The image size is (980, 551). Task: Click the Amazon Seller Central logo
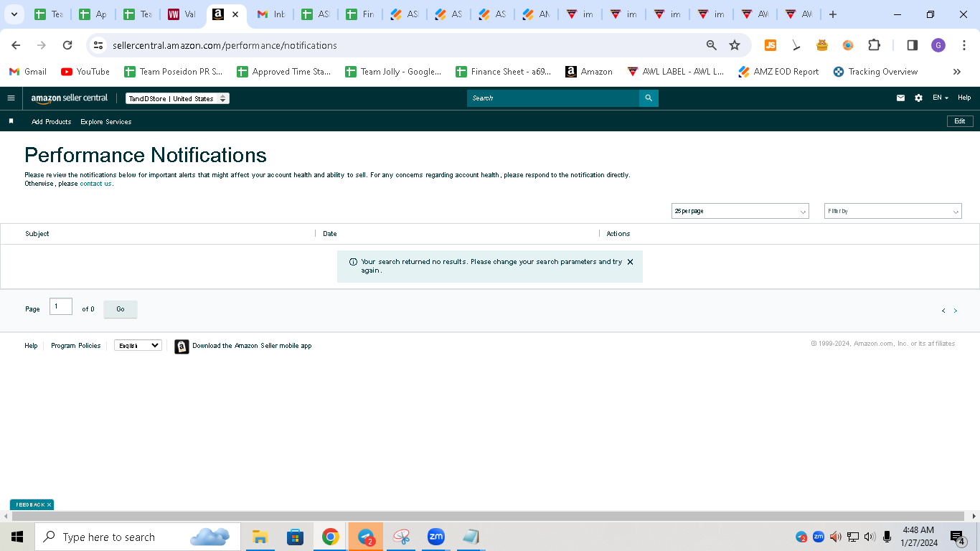click(70, 98)
